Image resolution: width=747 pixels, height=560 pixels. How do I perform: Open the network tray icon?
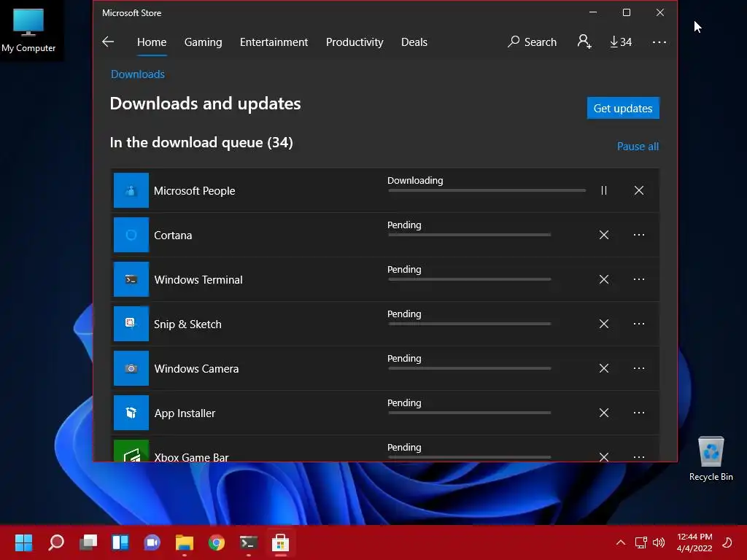coord(640,542)
